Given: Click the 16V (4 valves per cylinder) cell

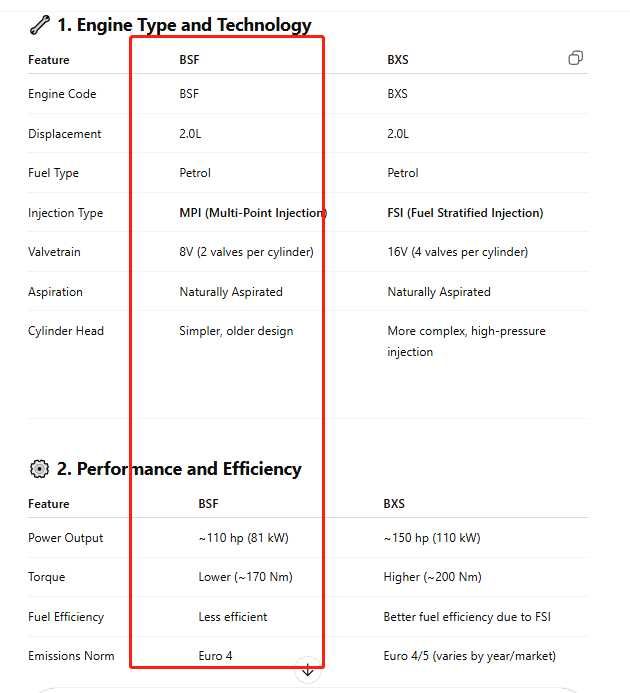Looking at the screenshot, I should (x=458, y=252).
